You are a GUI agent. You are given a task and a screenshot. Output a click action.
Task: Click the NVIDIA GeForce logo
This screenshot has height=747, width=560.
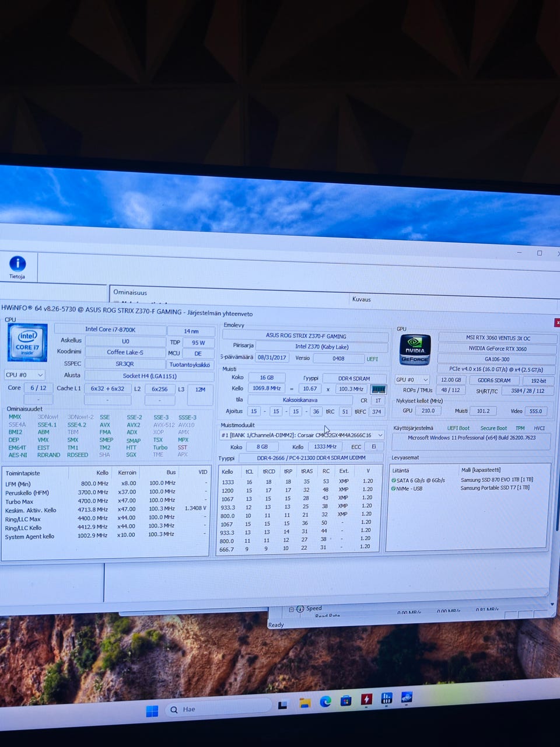pos(415,350)
